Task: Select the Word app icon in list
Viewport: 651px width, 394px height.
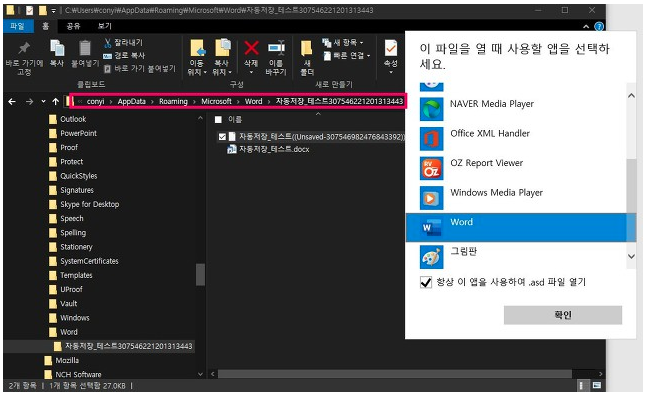Action: pyautogui.click(x=431, y=228)
